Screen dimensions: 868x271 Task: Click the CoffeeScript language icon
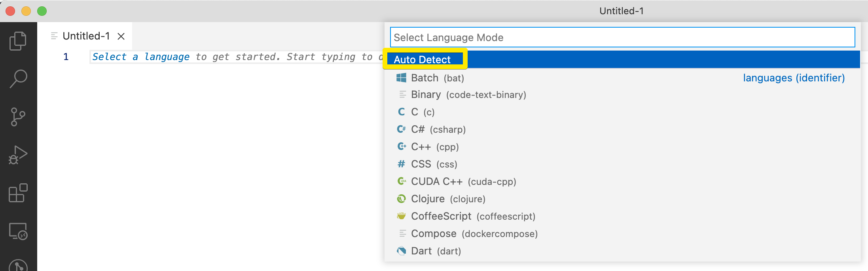point(401,216)
